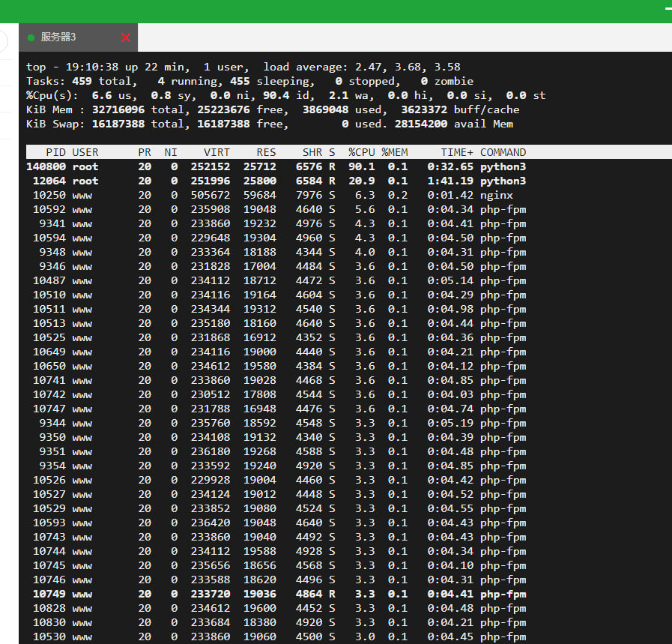
Task: Select PID 10530 php-fpm row
Action: coord(49,637)
